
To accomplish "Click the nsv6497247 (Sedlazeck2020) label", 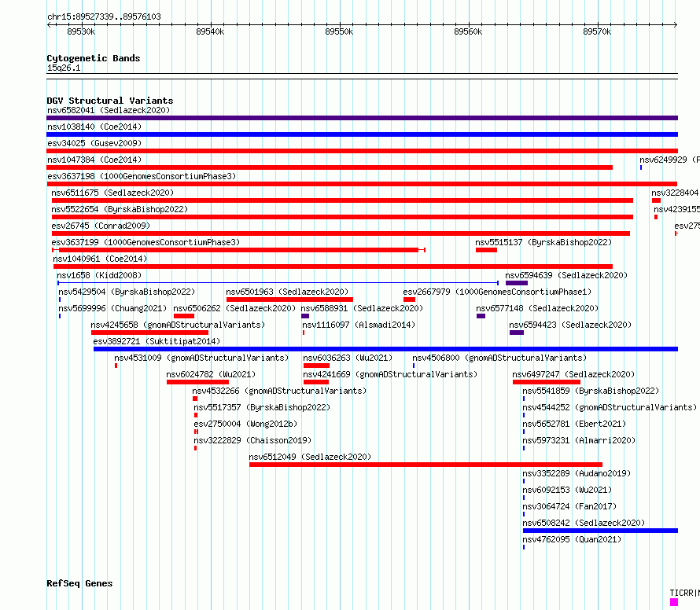I will pos(573,374).
